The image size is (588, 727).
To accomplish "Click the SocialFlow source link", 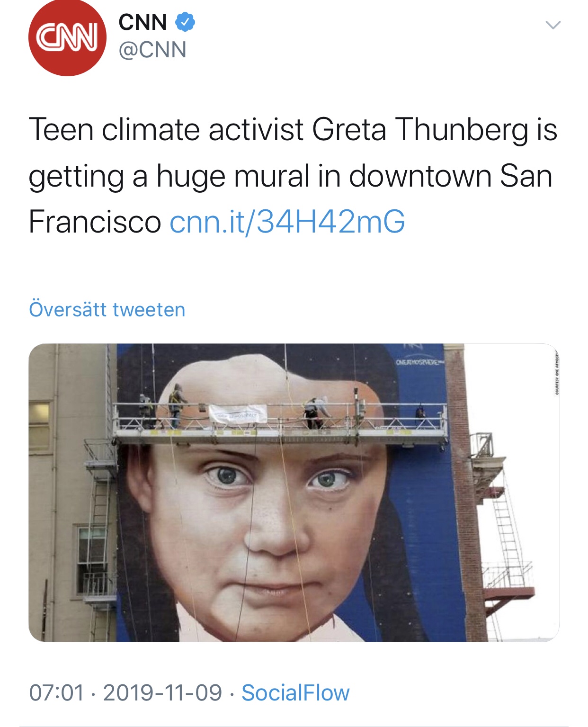I will [x=295, y=693].
